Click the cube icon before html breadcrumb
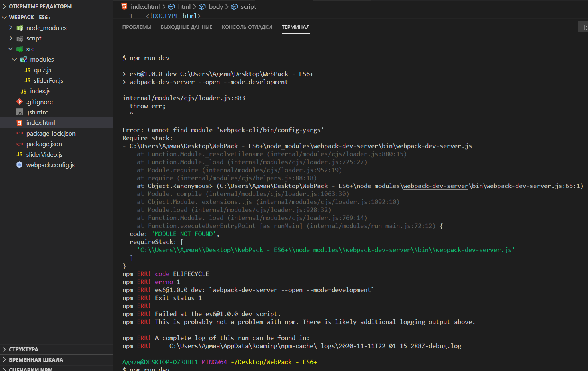 coord(171,7)
